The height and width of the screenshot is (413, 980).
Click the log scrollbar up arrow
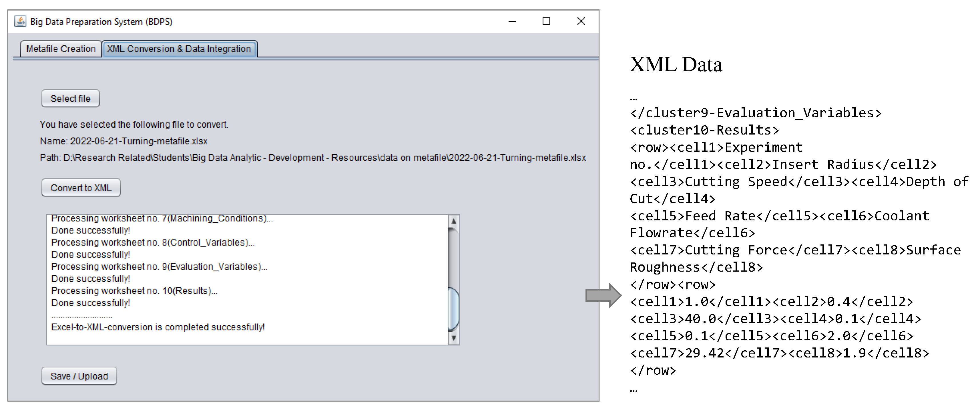point(453,221)
